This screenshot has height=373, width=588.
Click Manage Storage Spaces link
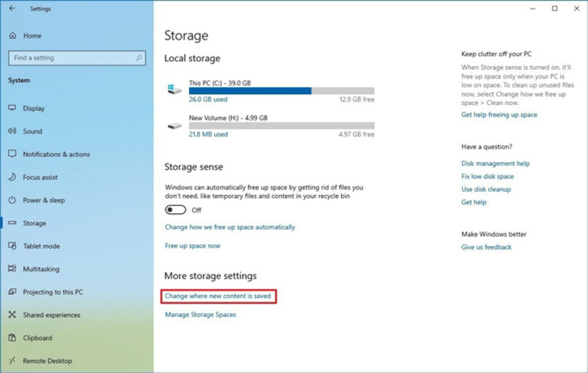click(x=201, y=315)
